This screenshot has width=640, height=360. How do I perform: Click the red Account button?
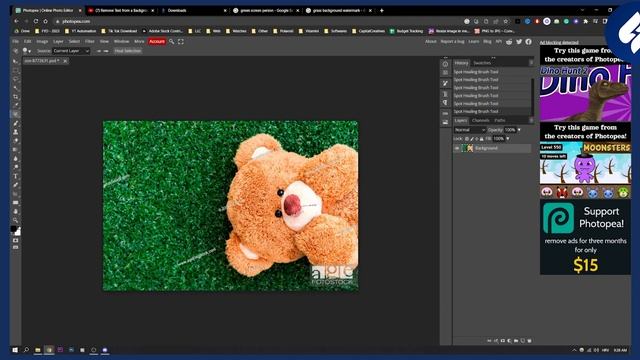(x=157, y=42)
